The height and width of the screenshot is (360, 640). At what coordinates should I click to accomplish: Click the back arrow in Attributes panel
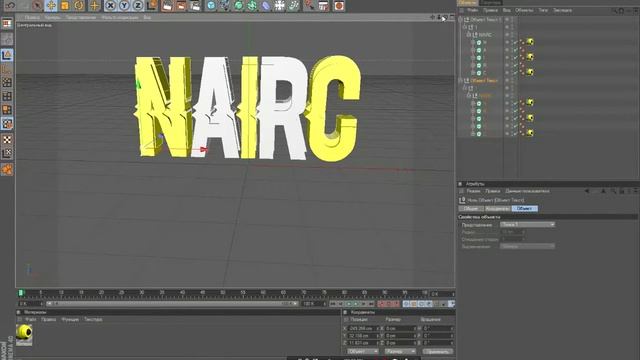[x=587, y=191]
